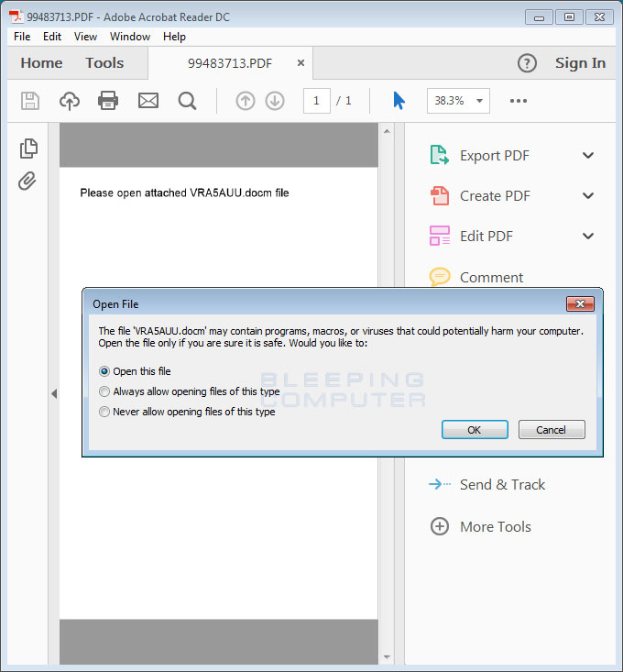
Task: Print the document with printer icon
Action: (108, 101)
